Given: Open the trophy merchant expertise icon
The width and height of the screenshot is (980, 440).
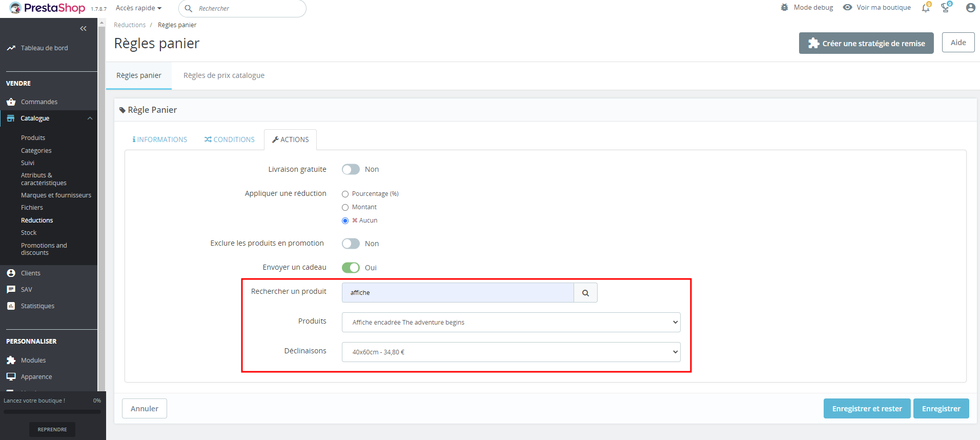Looking at the screenshot, I should point(946,8).
